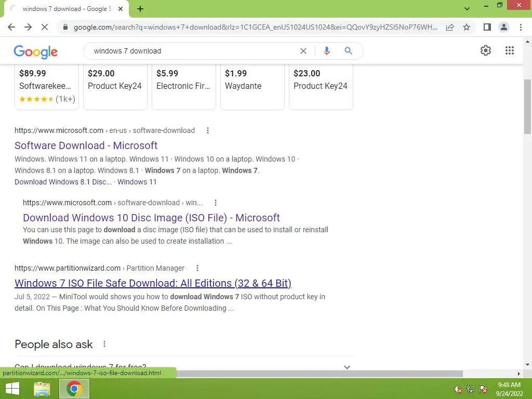Open the network tray icon
The image size is (532, 399).
pos(471,389)
